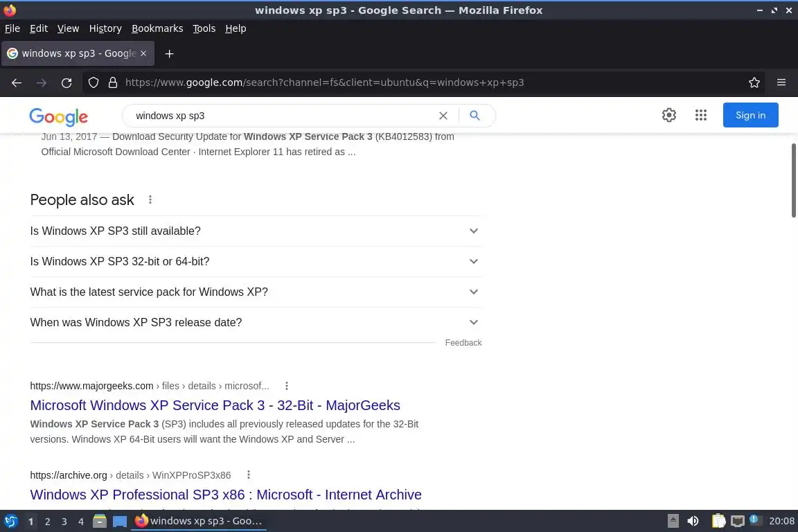Click the 'People also ask' heading
798x532 pixels.
point(82,200)
